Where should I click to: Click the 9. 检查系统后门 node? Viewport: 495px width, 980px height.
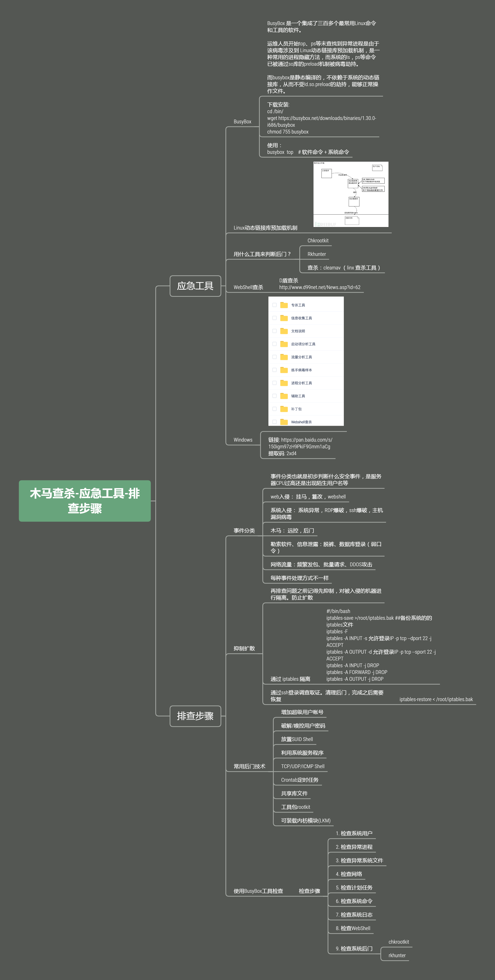coord(354,949)
